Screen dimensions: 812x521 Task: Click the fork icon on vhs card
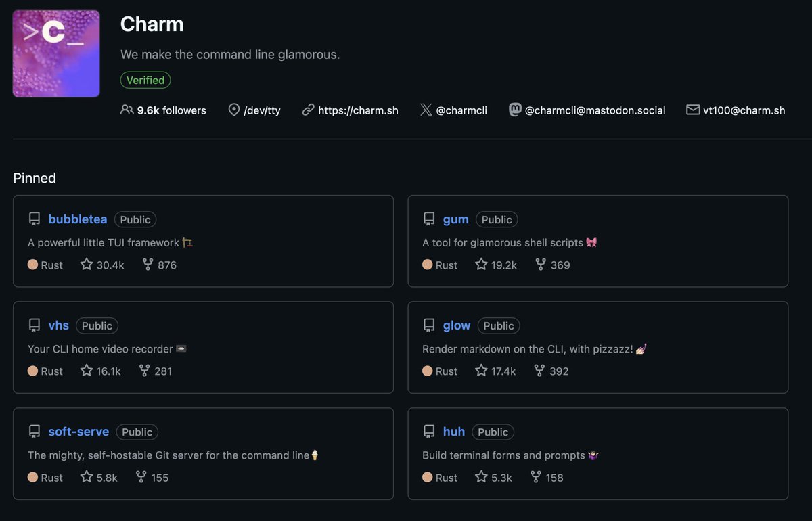tap(144, 371)
